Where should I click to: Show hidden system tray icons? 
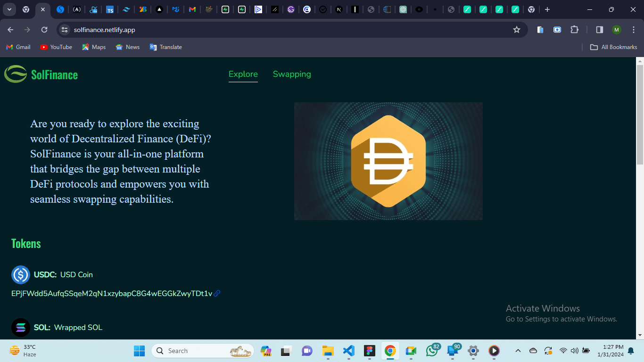tap(518, 351)
